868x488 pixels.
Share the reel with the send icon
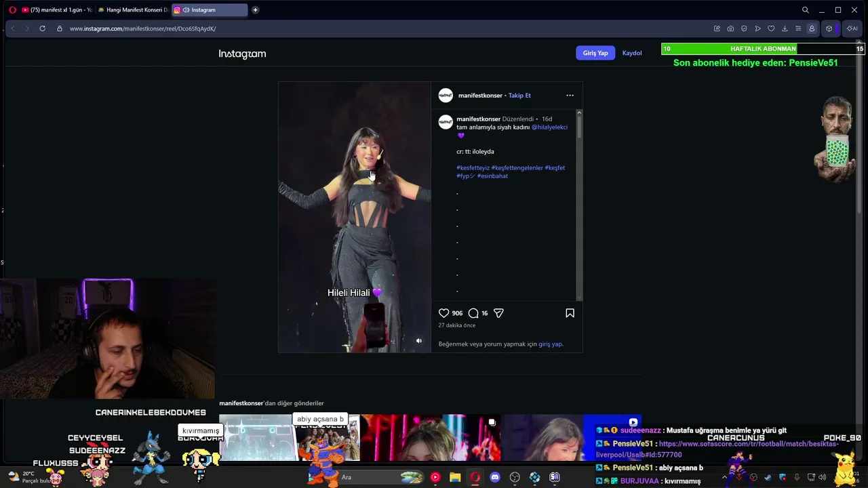[x=498, y=313]
